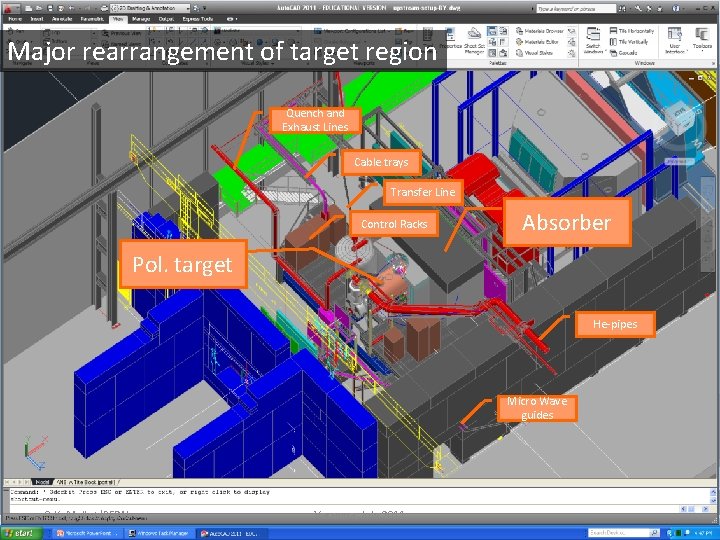Toggle the ribbon minimize button beside Express Tools

(x=231, y=19)
